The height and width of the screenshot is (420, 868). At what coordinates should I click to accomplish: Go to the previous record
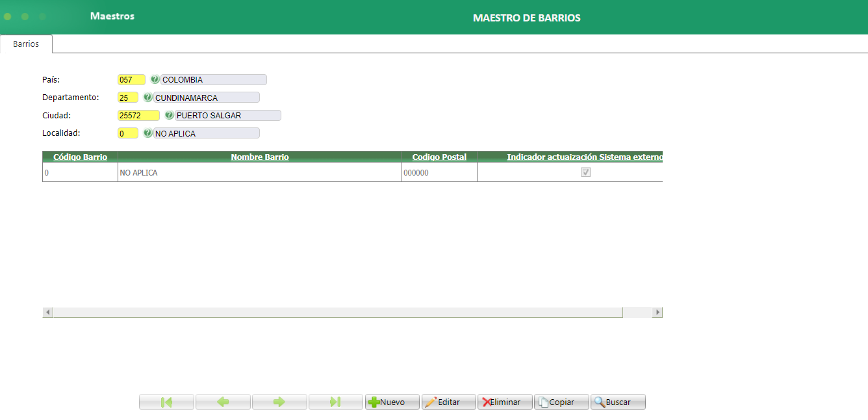(x=223, y=402)
